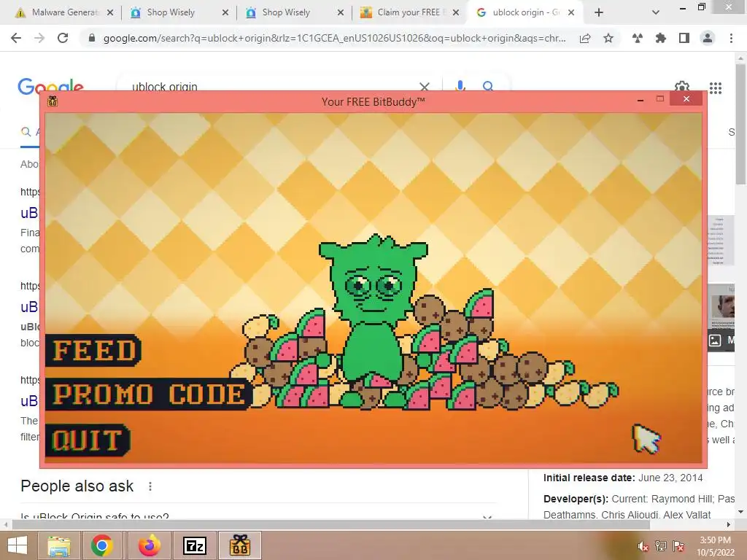Close the Claim your FREE tab
The image size is (747, 560).
(x=456, y=13)
